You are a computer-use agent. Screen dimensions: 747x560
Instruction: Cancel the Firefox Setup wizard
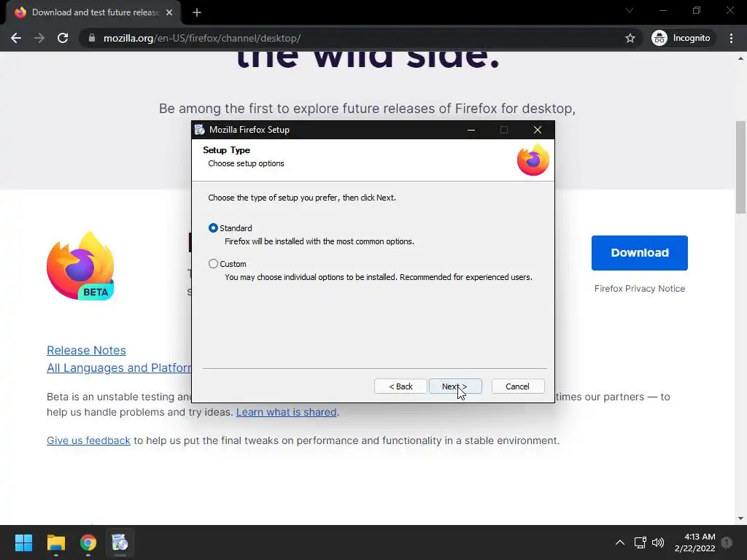click(517, 386)
